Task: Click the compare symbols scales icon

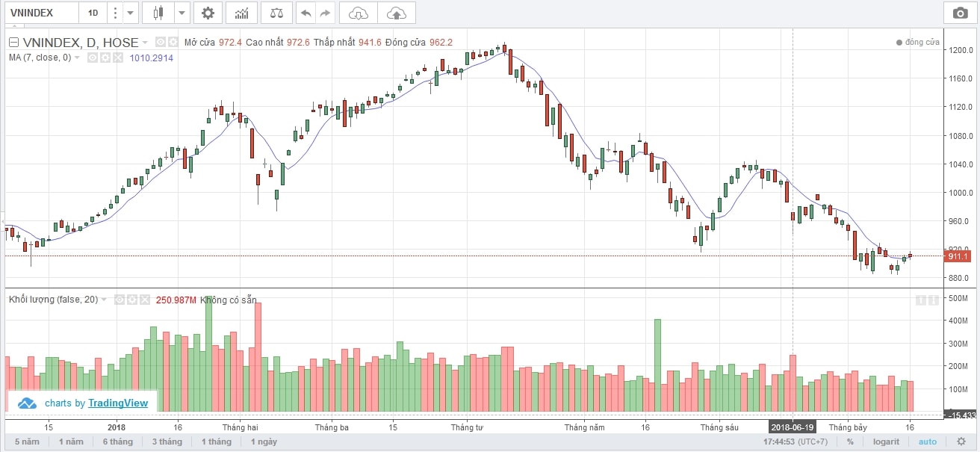Action: [276, 13]
